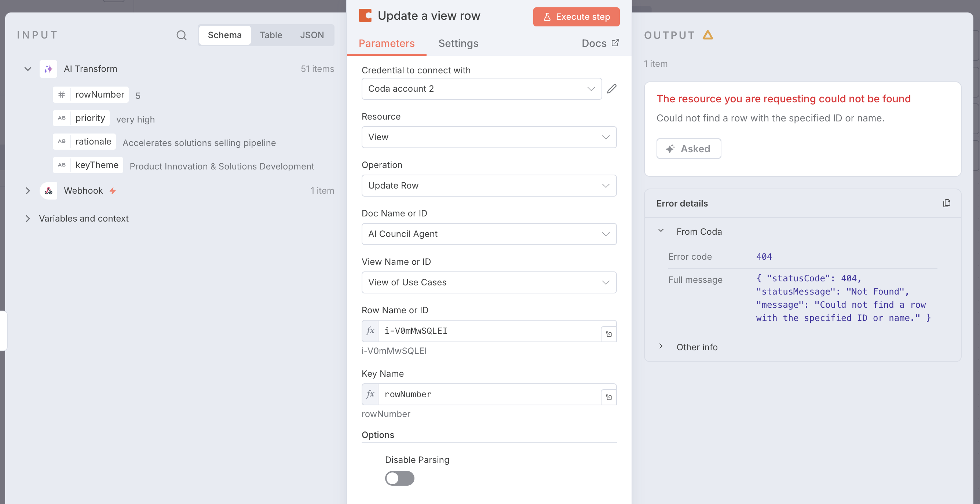Viewport: 980px width, 504px height.
Task: Edit the Coda account 2 credential via pencil icon
Action: tap(612, 89)
